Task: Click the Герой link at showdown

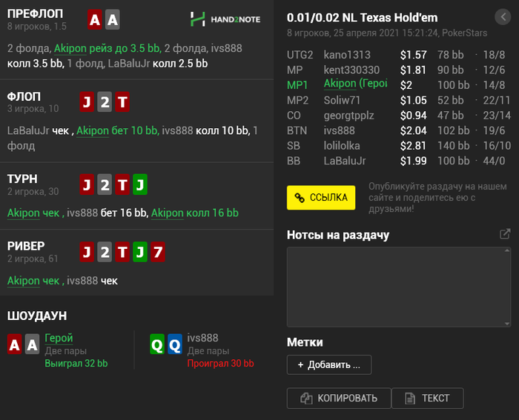Action: point(59,338)
